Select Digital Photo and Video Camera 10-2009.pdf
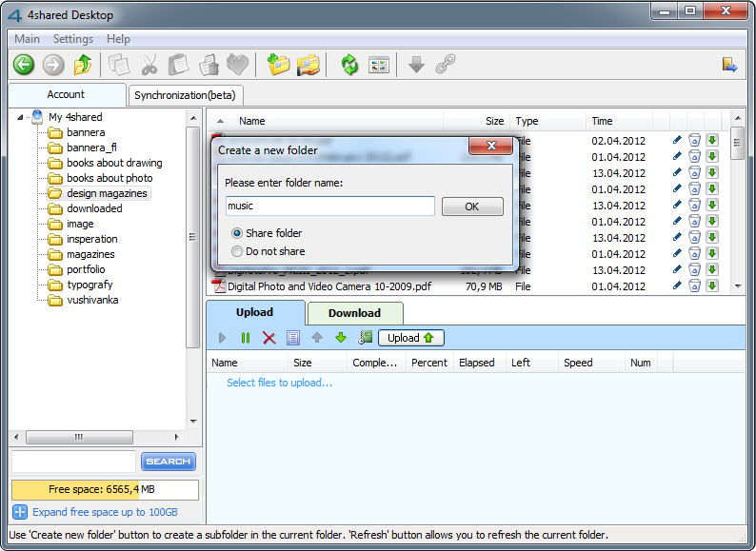Viewport: 756px width, 551px height. [x=329, y=286]
